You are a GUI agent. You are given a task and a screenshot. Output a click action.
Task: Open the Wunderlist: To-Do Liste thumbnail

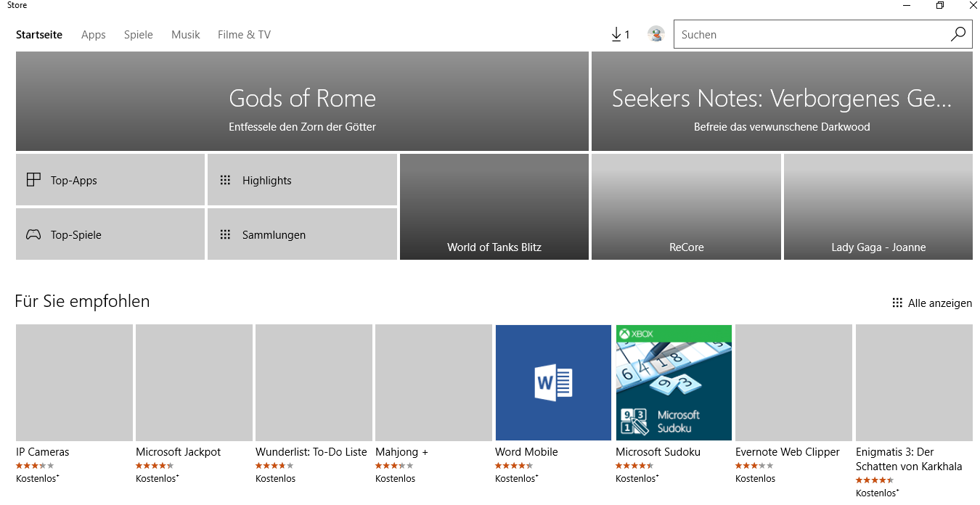[x=314, y=382]
